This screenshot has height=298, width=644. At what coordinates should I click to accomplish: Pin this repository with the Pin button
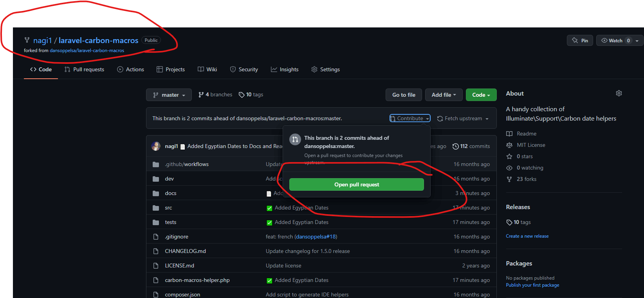[580, 40]
